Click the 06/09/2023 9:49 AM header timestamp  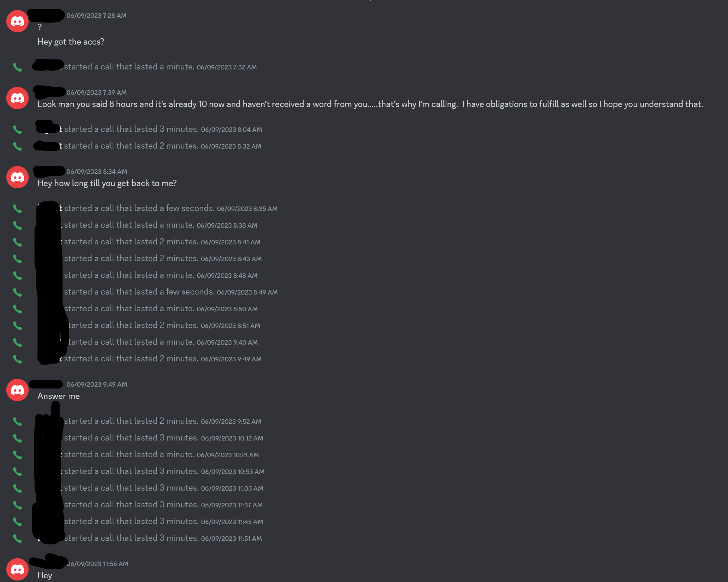[97, 384]
